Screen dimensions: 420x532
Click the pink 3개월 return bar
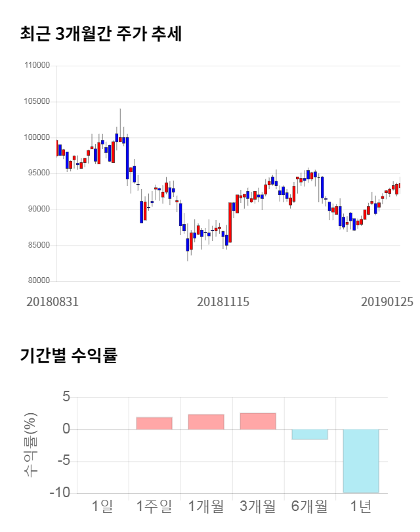(258, 421)
